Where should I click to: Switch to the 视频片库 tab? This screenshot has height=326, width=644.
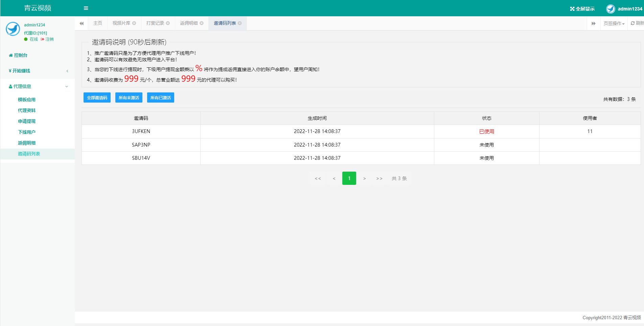121,23
